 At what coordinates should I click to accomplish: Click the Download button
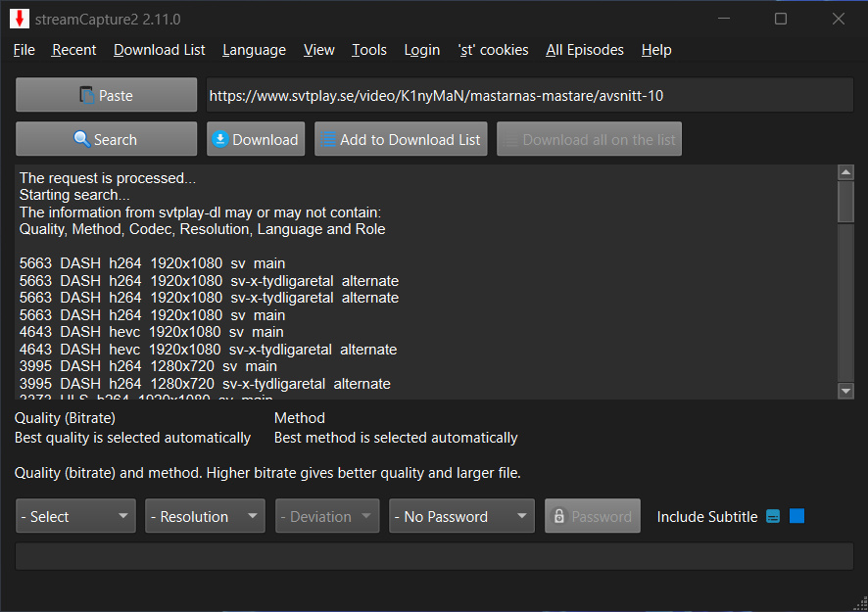pyautogui.click(x=256, y=139)
